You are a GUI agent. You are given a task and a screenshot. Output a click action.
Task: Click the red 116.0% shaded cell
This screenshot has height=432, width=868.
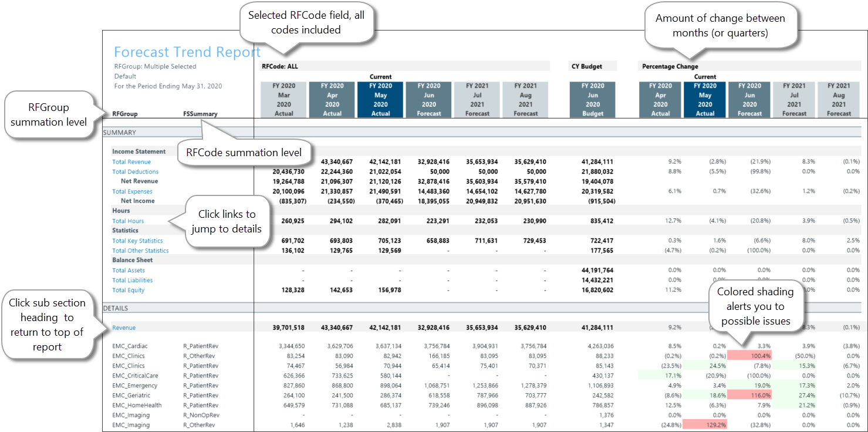750,396
